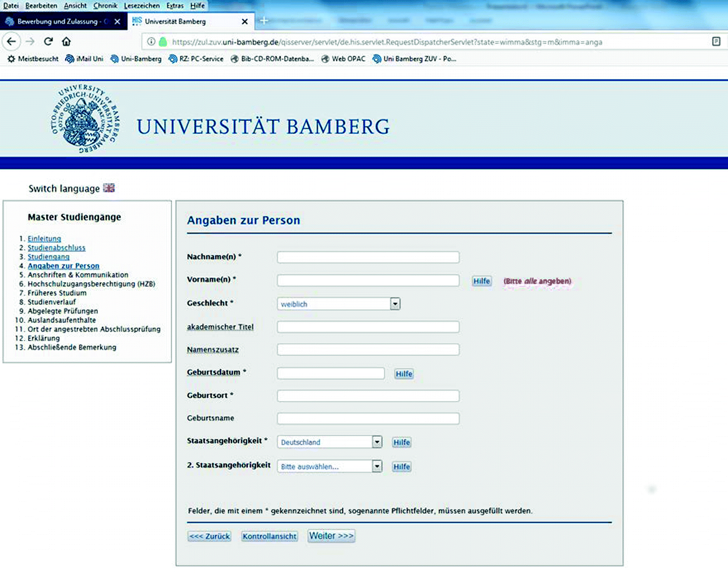Open the Hilfe menu in menu bar
728x573 pixels.
[x=197, y=6]
